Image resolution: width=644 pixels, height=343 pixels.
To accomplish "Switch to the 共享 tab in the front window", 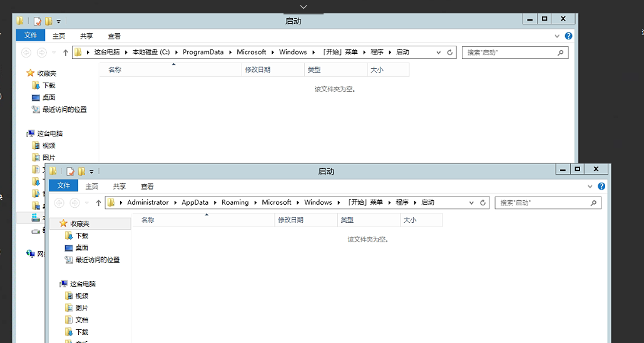I will coord(120,187).
